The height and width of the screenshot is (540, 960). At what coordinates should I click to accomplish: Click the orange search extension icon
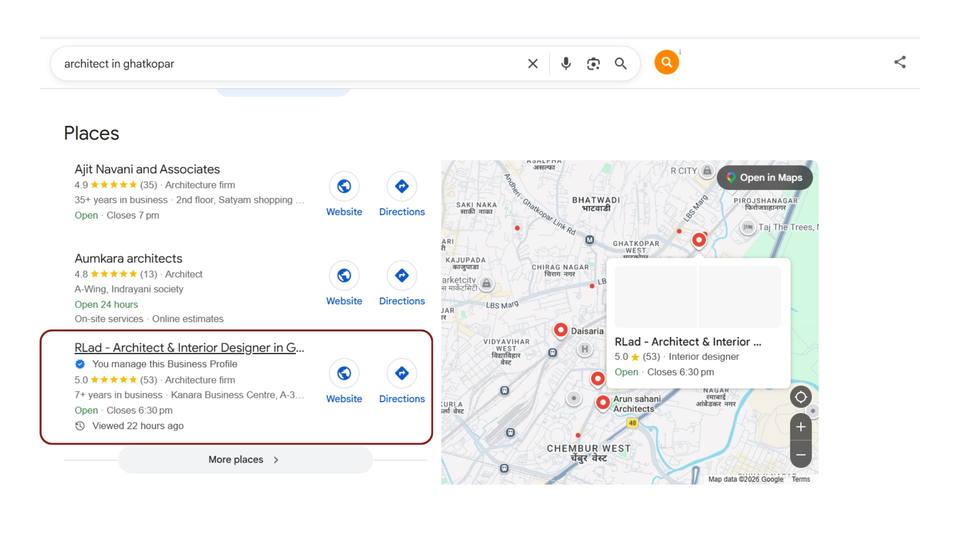667,62
